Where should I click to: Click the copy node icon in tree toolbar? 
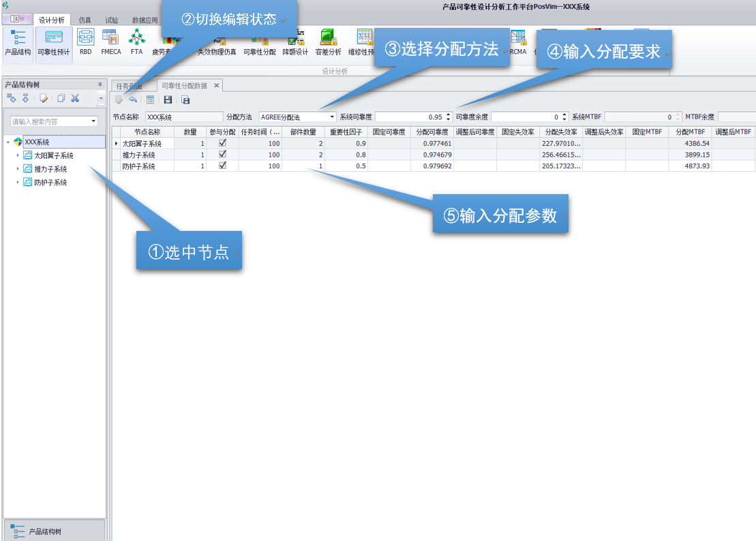[61, 98]
